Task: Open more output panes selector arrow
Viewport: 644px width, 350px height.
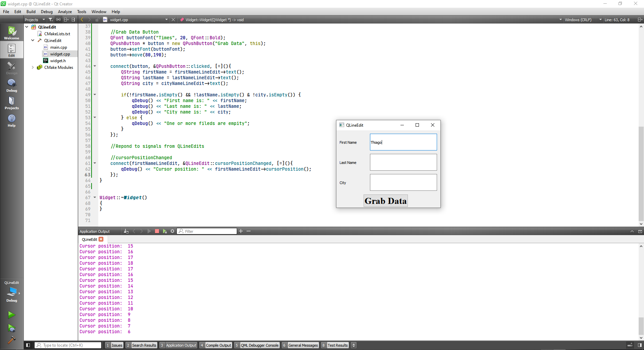Action: (x=354, y=345)
